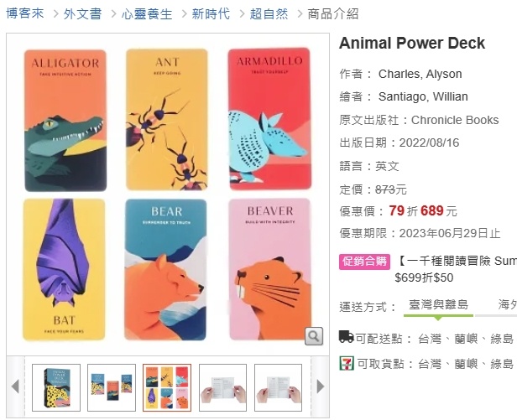517x420 pixels.
Task: Select the six animal cards thumbnail
Action: point(167,387)
